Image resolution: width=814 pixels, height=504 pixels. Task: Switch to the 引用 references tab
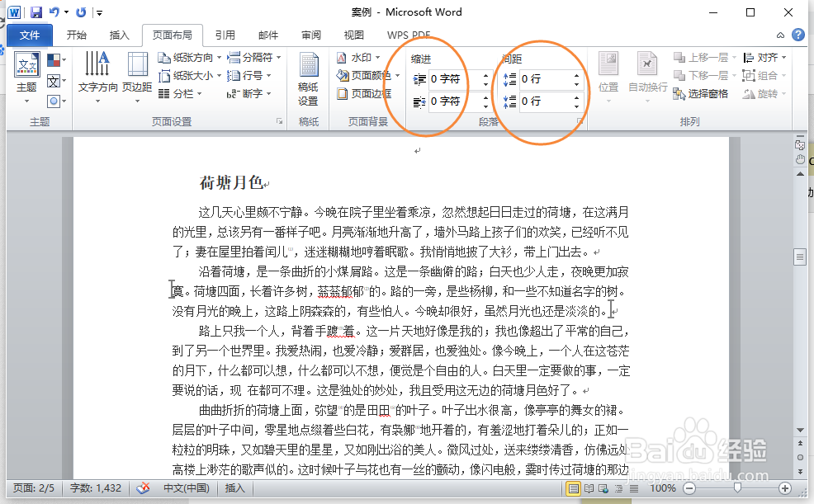(225, 35)
